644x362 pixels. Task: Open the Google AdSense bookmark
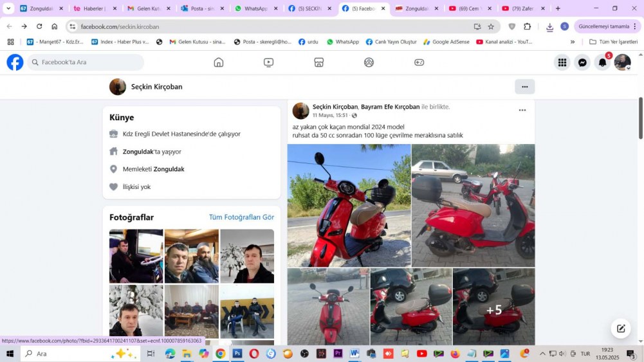(x=446, y=42)
